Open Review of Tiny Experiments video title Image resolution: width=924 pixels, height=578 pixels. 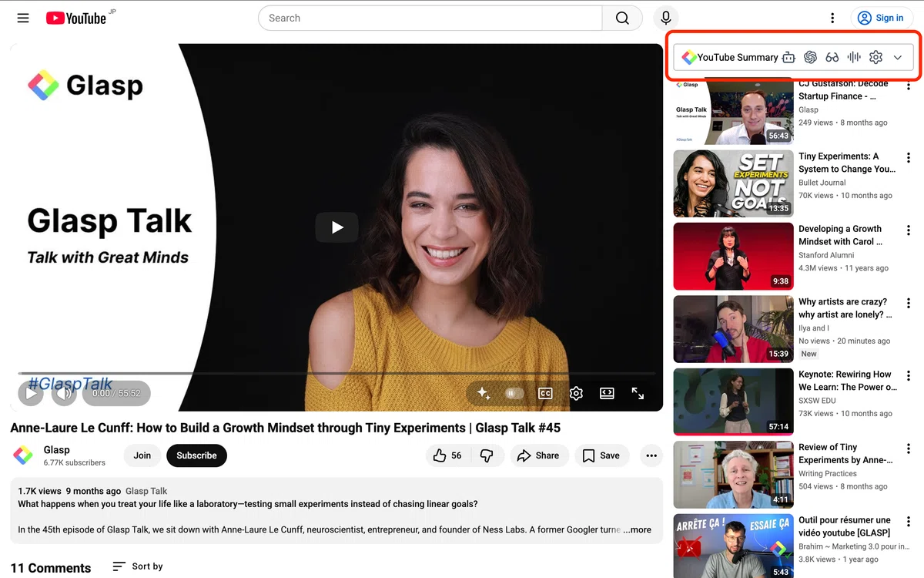tap(845, 453)
